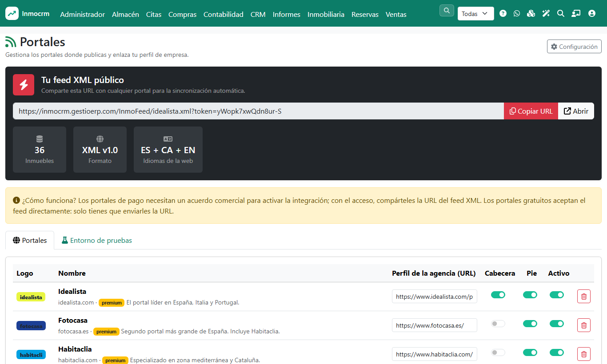Click the Fotocasa agency profile URL field
607x364 pixels.
(x=435, y=325)
